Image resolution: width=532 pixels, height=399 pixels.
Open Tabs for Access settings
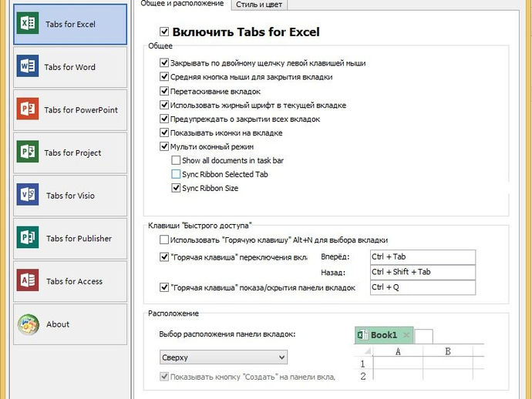coord(70,281)
